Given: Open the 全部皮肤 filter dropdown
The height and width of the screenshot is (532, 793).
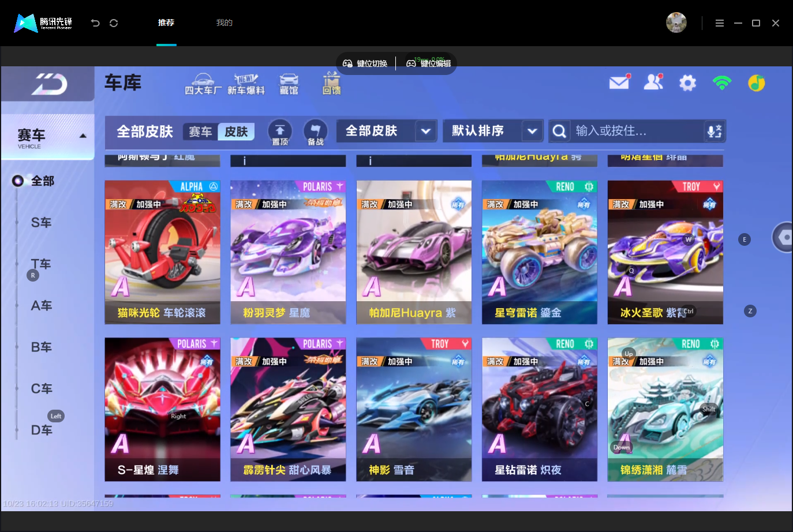Looking at the screenshot, I should click(x=387, y=131).
